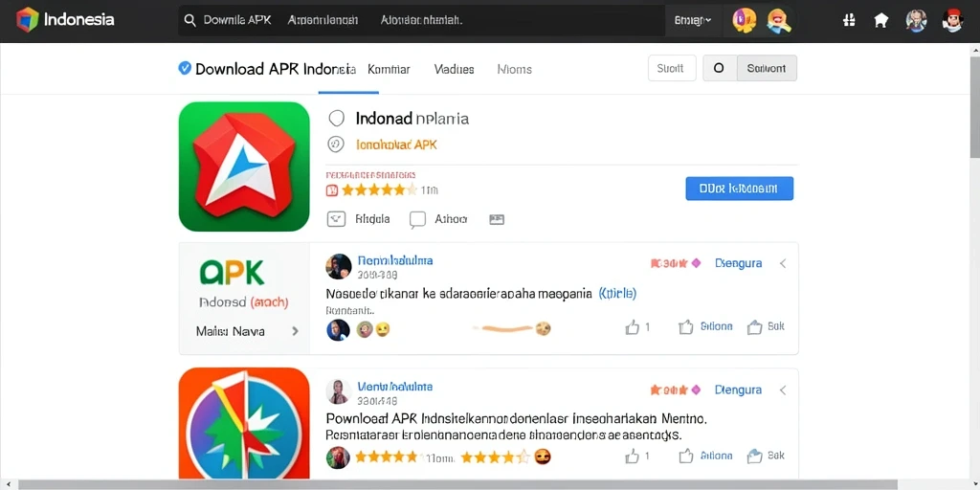The height and width of the screenshot is (490, 980).
Task: Click the Soiuont button
Action: pyautogui.click(x=767, y=68)
